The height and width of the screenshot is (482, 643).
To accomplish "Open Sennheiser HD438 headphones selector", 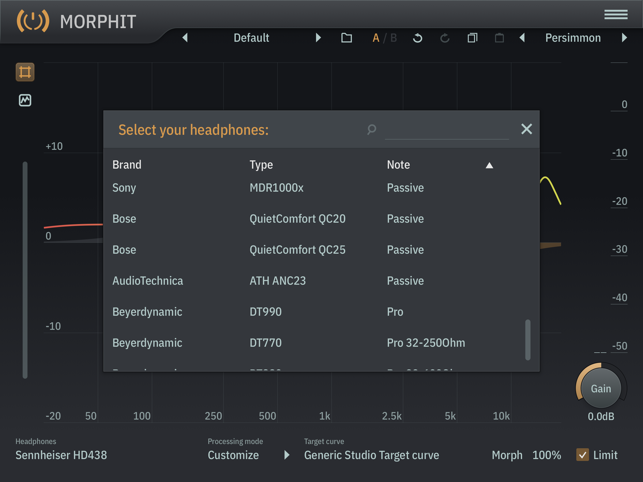I will pos(61,455).
